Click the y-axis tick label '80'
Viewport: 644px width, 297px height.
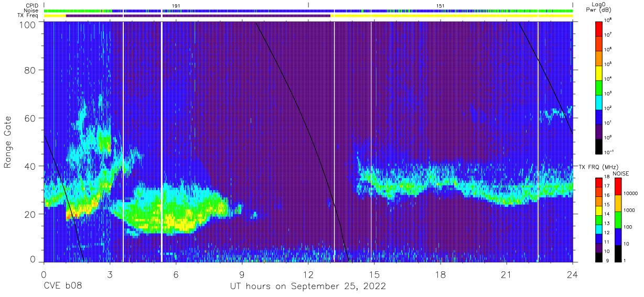(30, 71)
